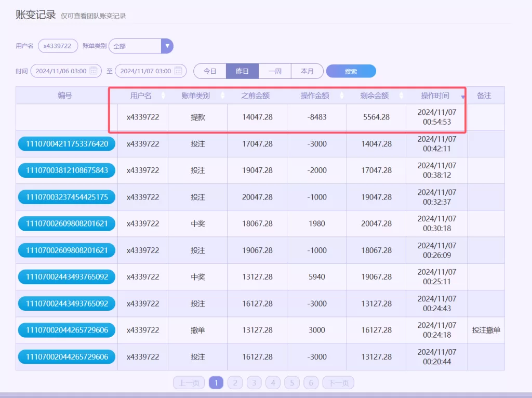
Task: Jump to page 3
Action: pos(254,383)
